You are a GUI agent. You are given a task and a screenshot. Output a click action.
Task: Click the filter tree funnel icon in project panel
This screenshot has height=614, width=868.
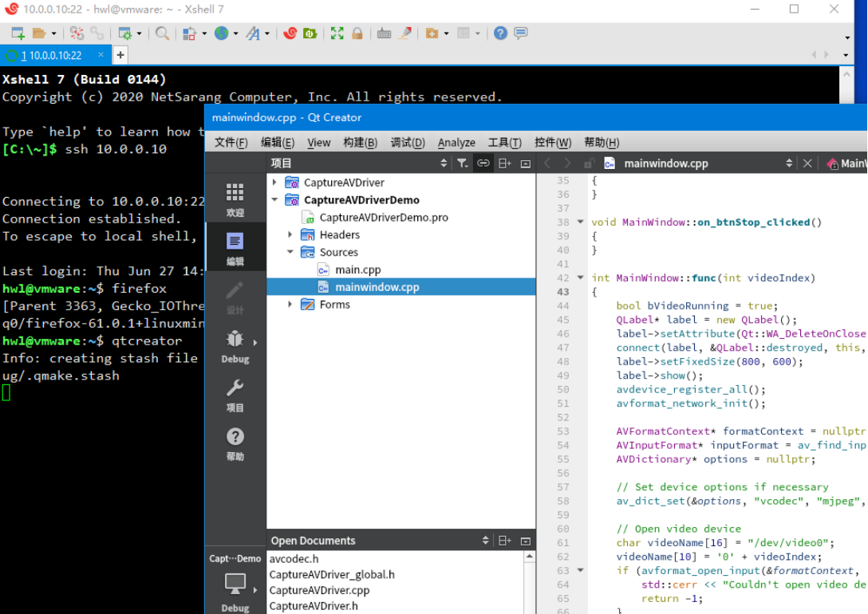click(x=462, y=163)
